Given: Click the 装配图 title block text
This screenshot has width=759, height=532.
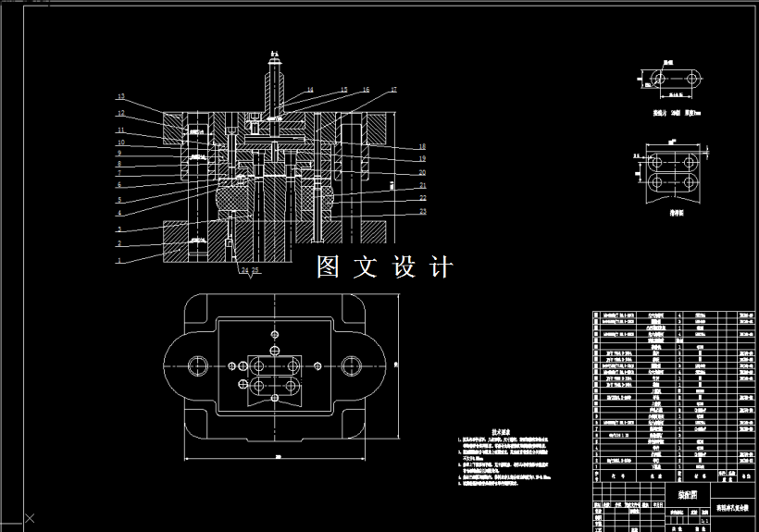Looking at the screenshot, I should 688,495.
